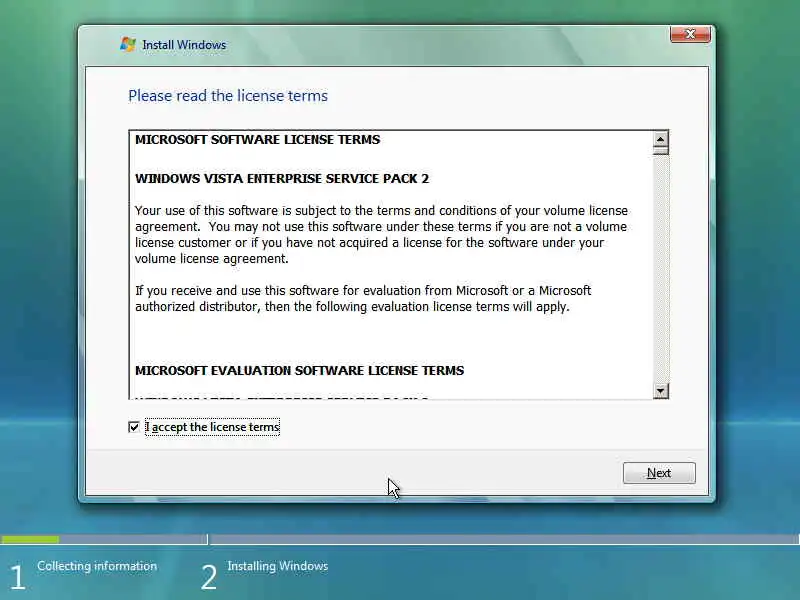Click the Next button
Image resolution: width=800 pixels, height=600 pixels.
(659, 473)
